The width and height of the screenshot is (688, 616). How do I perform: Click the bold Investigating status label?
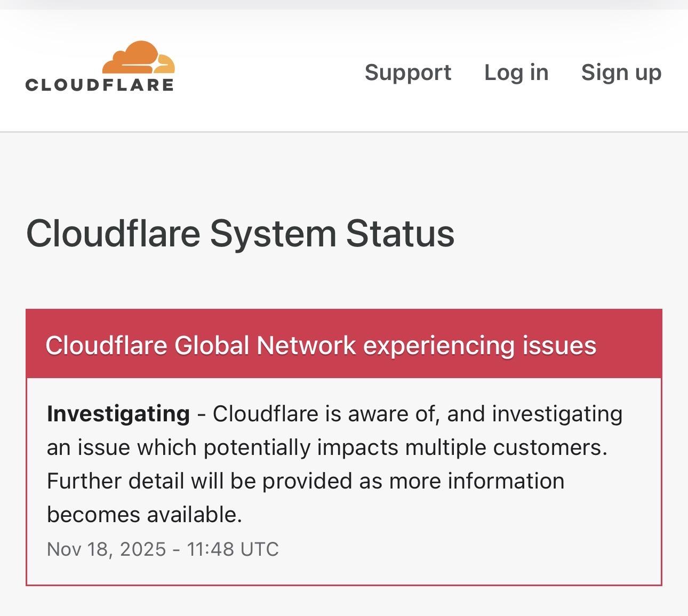pos(118,414)
